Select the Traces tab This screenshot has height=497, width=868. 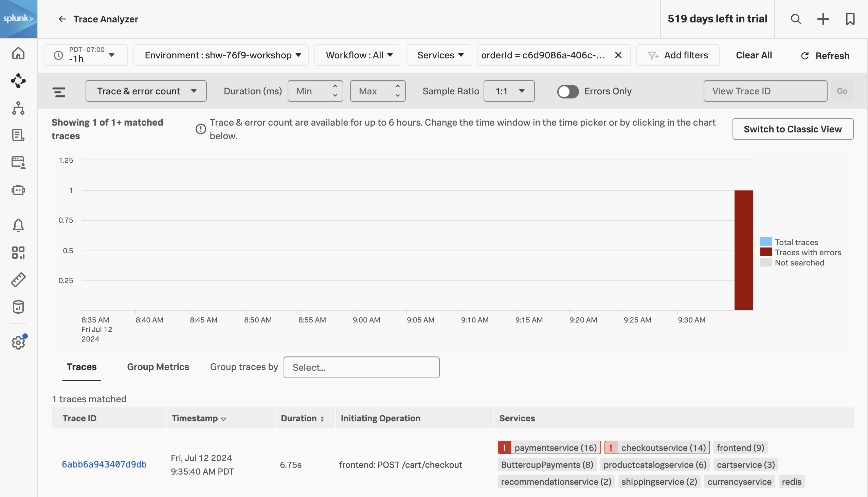(82, 366)
